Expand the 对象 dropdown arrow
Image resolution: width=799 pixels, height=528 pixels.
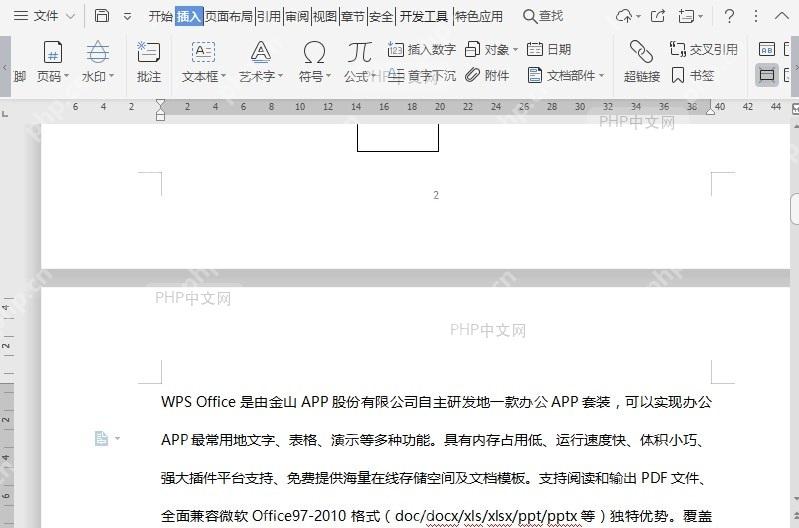(515, 50)
